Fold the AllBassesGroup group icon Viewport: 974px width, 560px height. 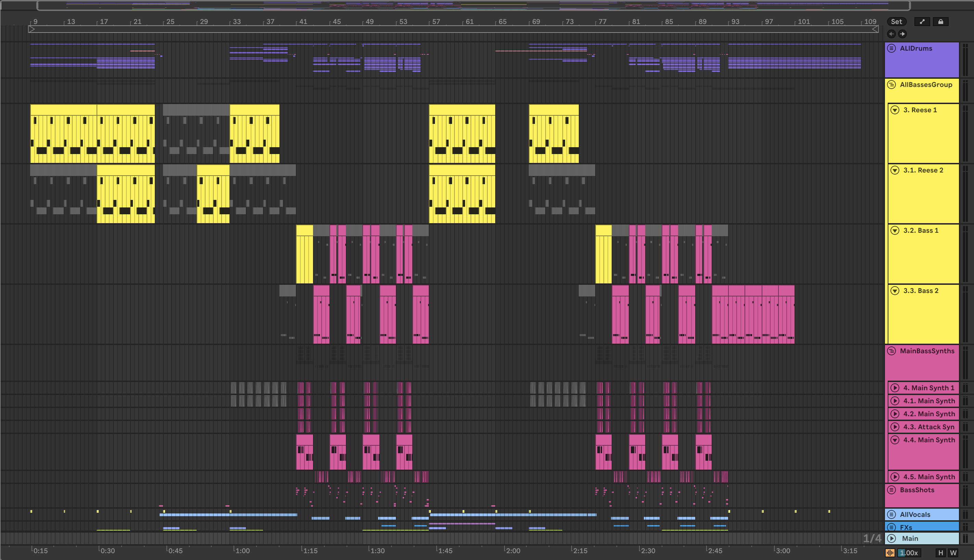click(x=892, y=85)
